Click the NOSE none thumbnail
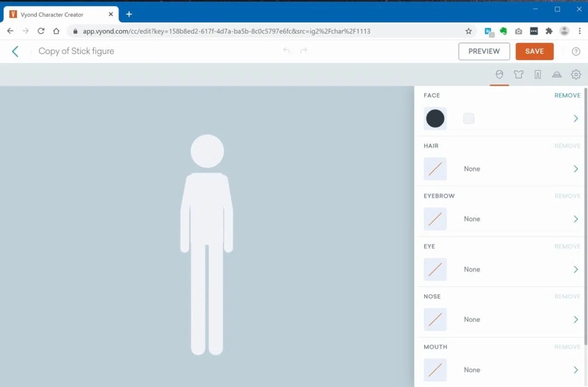Screen dimensions: 588x387 (435, 319)
